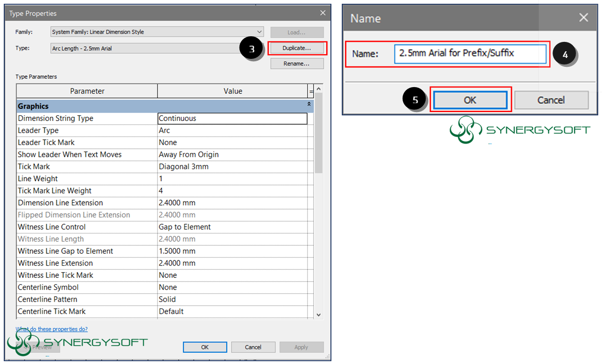Click the Centerline Pattern Solid value
602x364 pixels.
pyautogui.click(x=232, y=299)
